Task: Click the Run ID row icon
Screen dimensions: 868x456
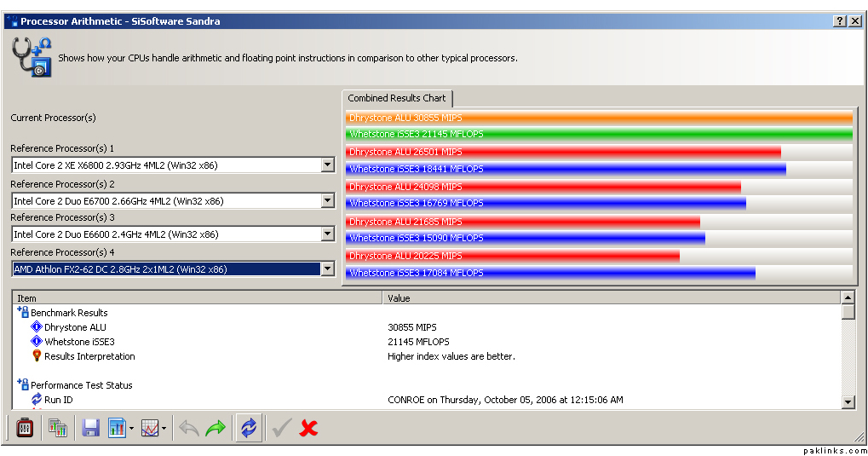Action: (x=37, y=400)
